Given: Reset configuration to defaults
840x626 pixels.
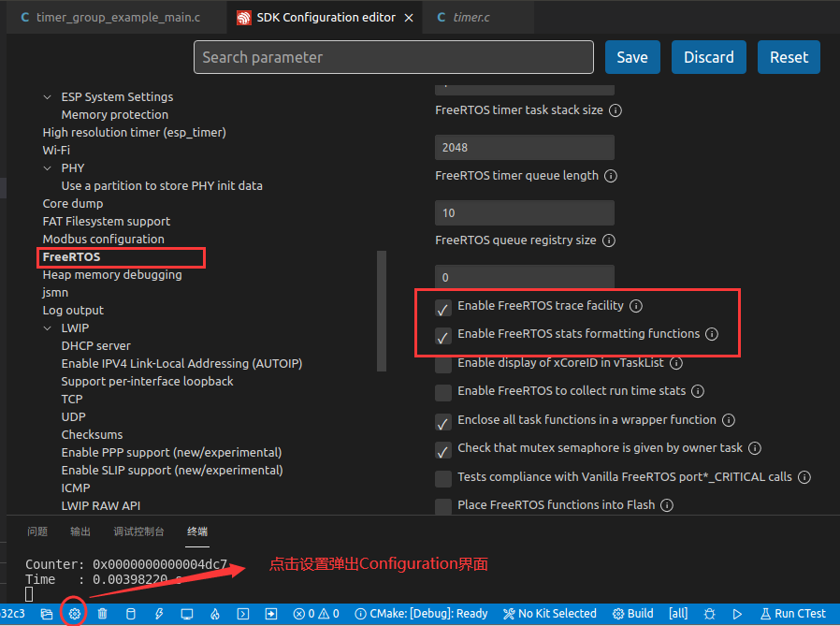Looking at the screenshot, I should 789,57.
